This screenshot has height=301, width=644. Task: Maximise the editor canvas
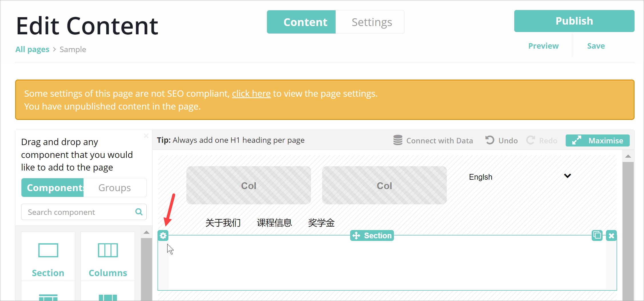tap(597, 140)
